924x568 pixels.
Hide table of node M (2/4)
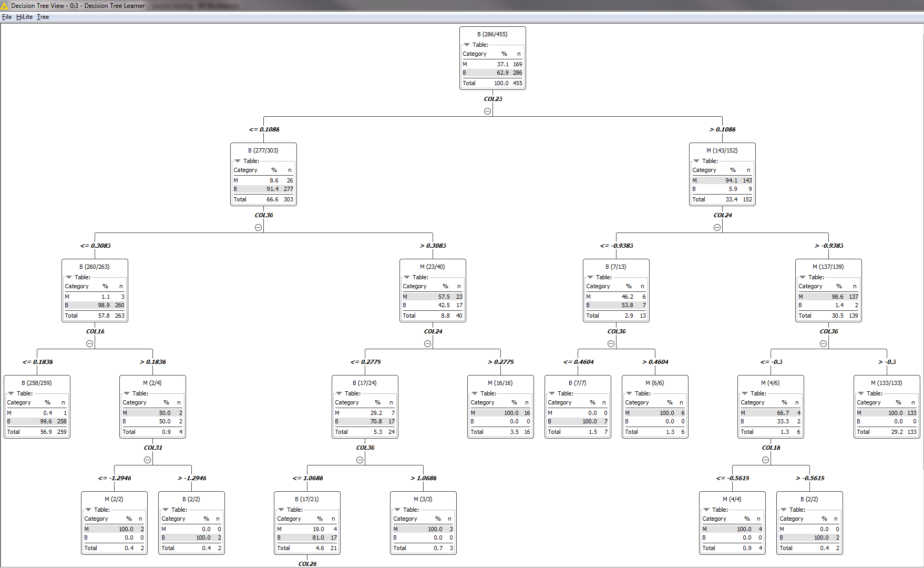tap(127, 393)
